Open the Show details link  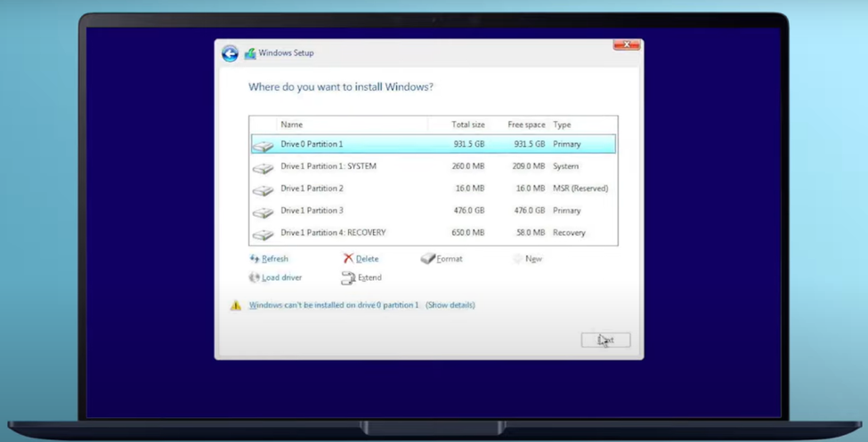tap(450, 305)
